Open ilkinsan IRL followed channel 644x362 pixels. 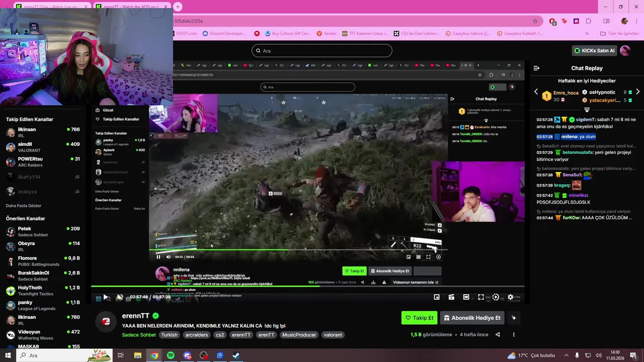(x=43, y=132)
